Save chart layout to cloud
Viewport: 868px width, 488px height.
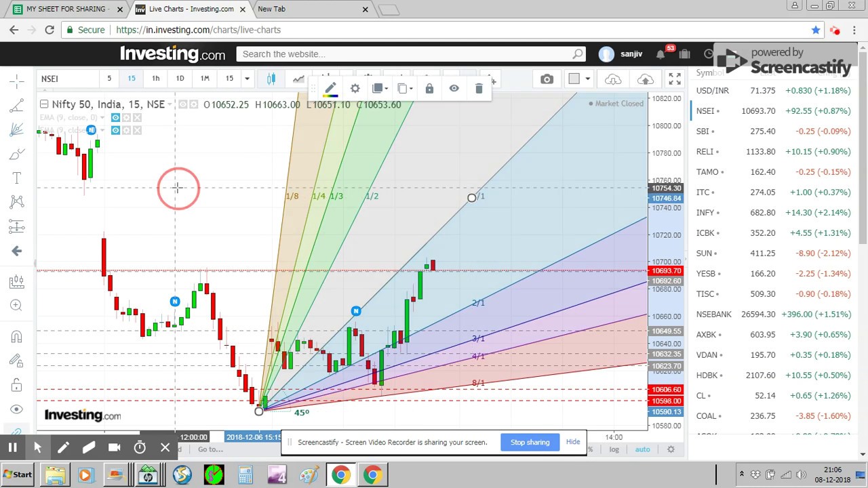coord(646,79)
